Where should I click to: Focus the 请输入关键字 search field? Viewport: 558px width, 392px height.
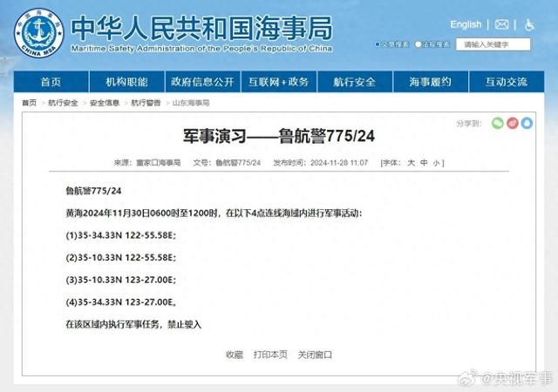(x=493, y=44)
